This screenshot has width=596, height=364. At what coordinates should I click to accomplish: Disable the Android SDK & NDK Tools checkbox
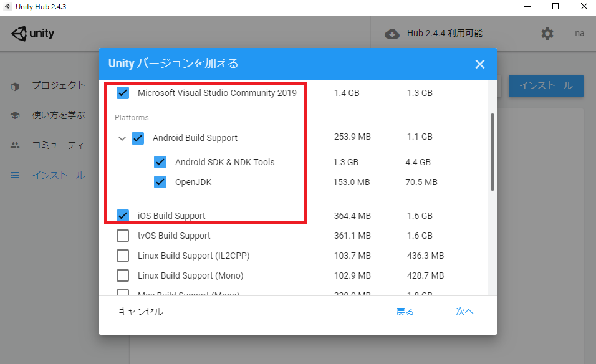coord(160,161)
